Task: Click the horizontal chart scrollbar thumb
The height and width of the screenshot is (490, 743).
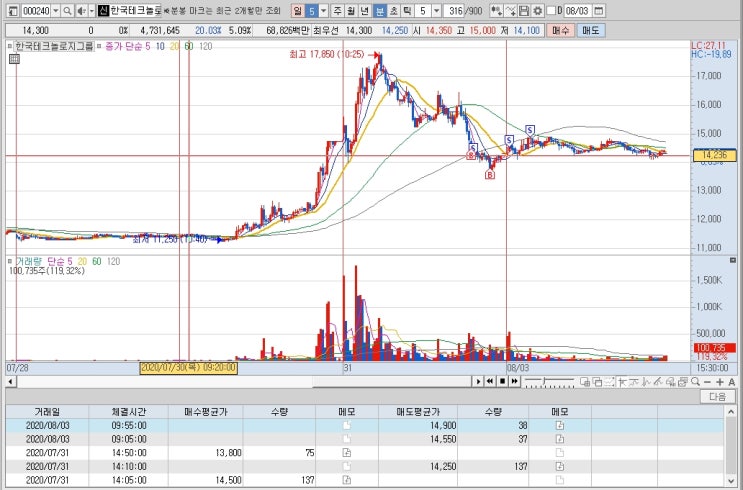Action: [x=391, y=382]
